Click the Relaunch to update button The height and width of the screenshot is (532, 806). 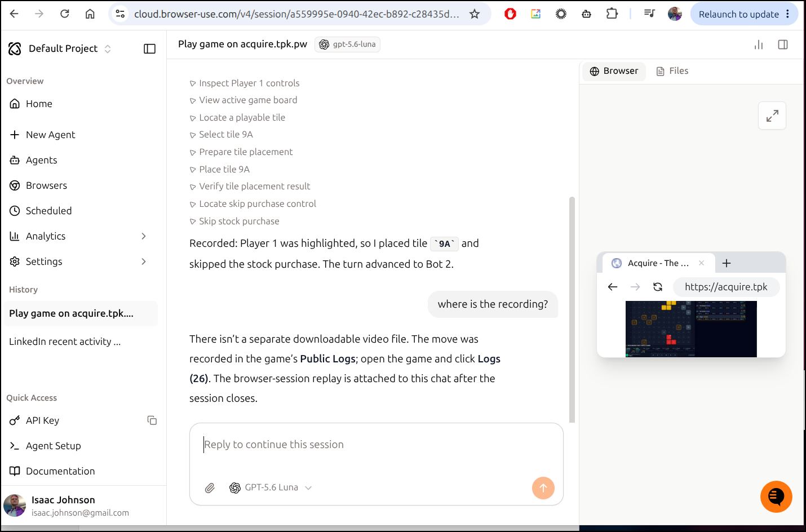pyautogui.click(x=739, y=14)
